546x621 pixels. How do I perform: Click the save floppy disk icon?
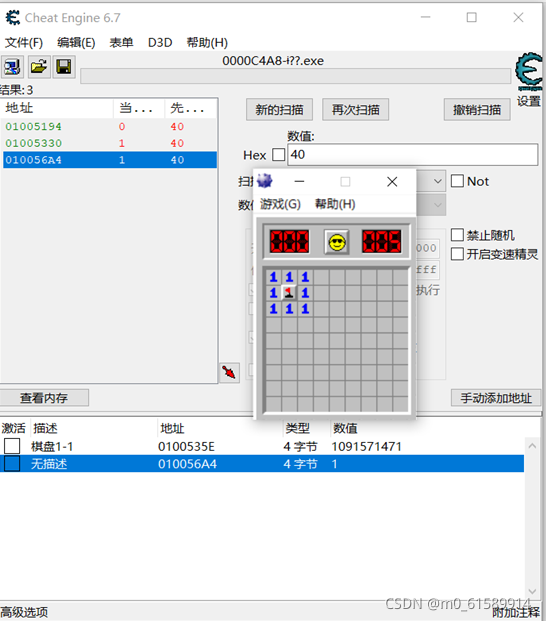pos(64,67)
